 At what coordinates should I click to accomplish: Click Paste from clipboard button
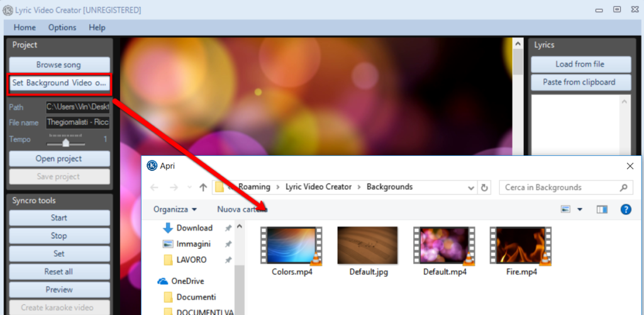tap(580, 82)
